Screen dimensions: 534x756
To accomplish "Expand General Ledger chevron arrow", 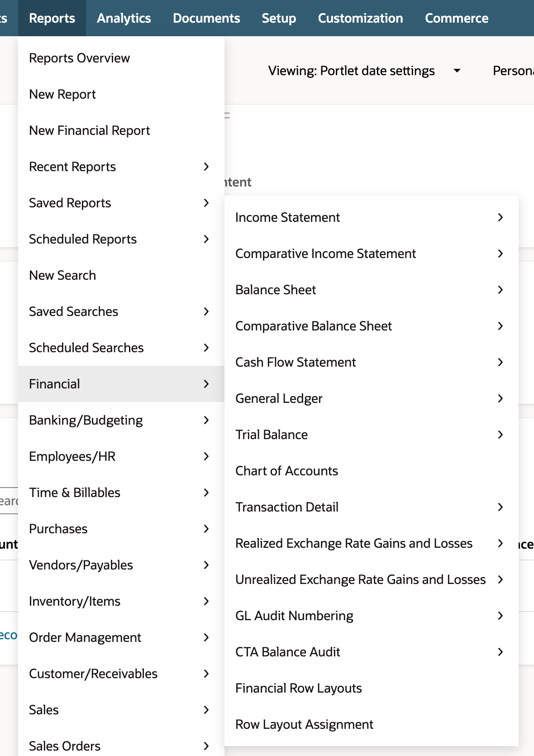I will tap(501, 398).
